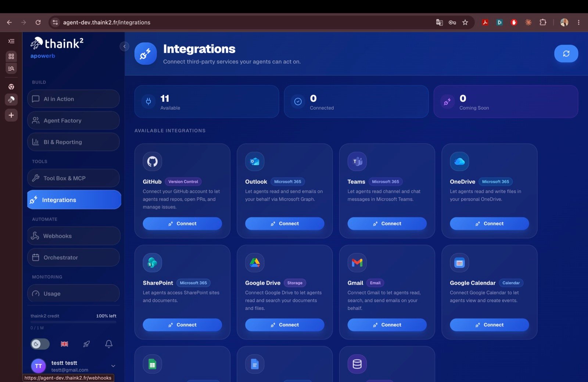Click the thaink2 logo
This screenshot has width=588, height=382.
pyautogui.click(x=57, y=43)
